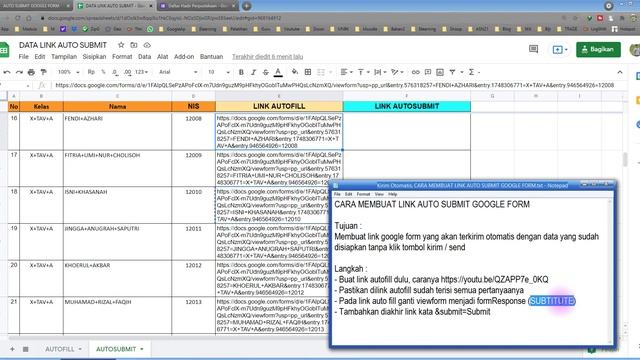The width and height of the screenshot is (640, 360).
Task: Decrease decimal places
Action: click(x=115, y=72)
